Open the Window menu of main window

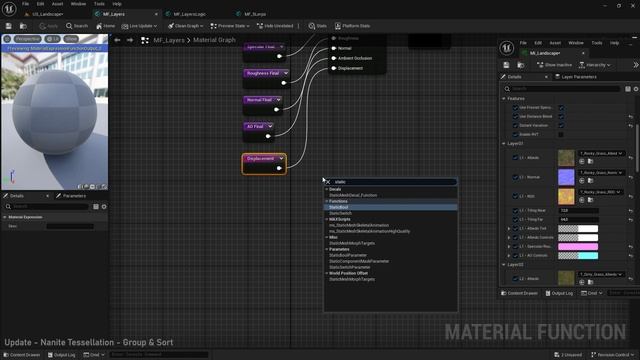[x=78, y=4]
